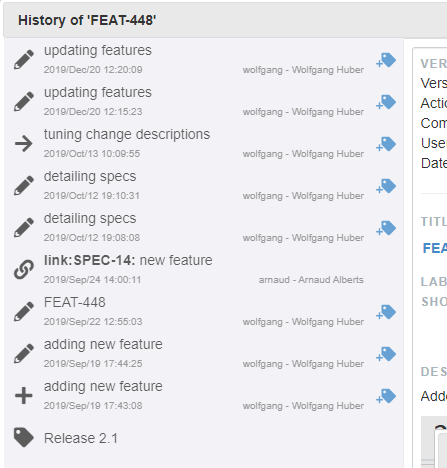Add tag to 12:20:09 updating features version

click(386, 60)
